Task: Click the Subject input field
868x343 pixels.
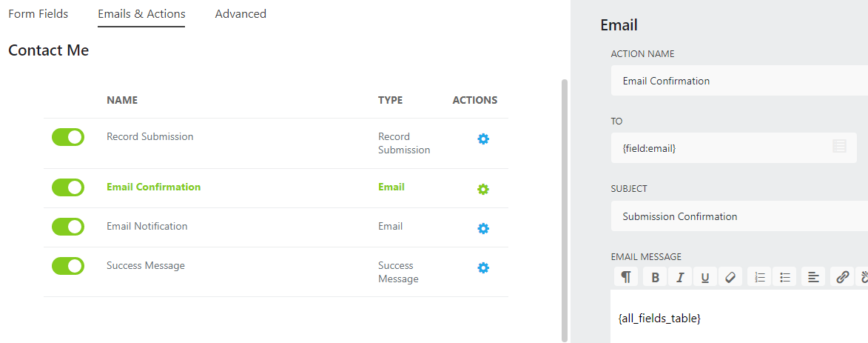Action: click(x=733, y=216)
